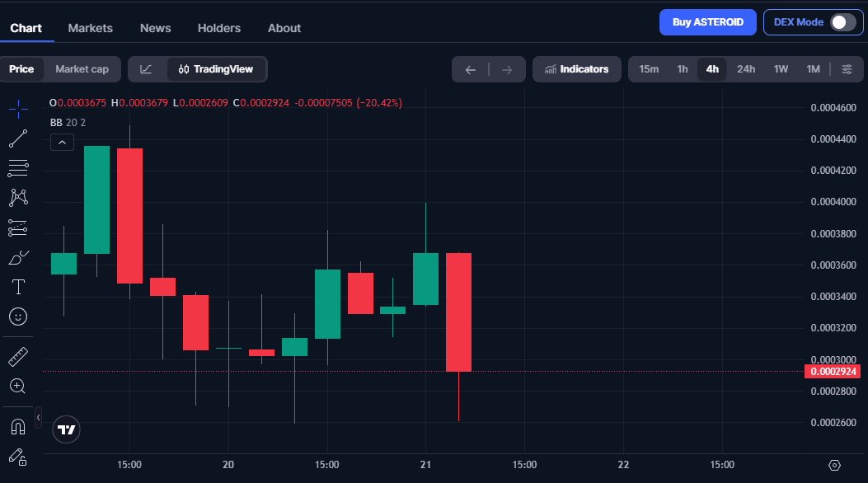Select the brush drawing tool

click(17, 256)
